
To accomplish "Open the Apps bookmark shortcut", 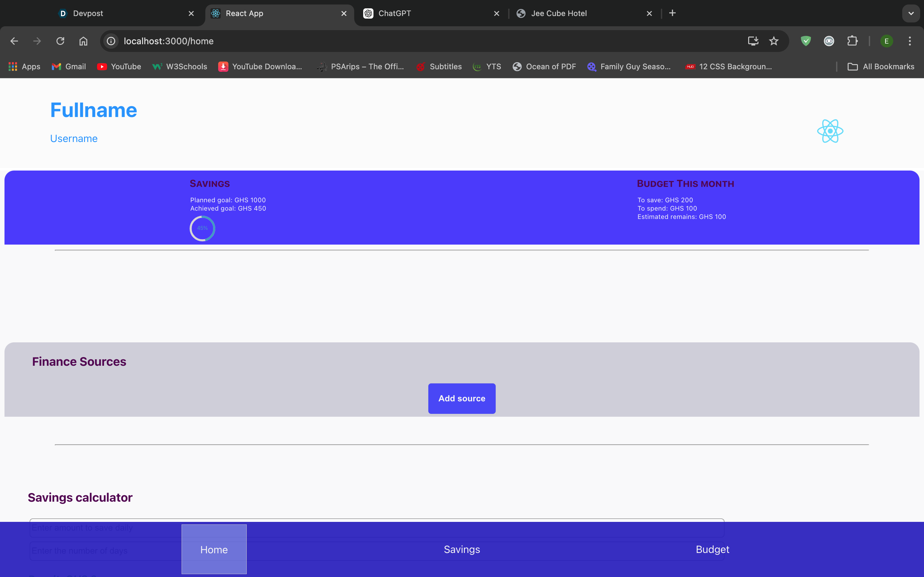I will (24, 67).
